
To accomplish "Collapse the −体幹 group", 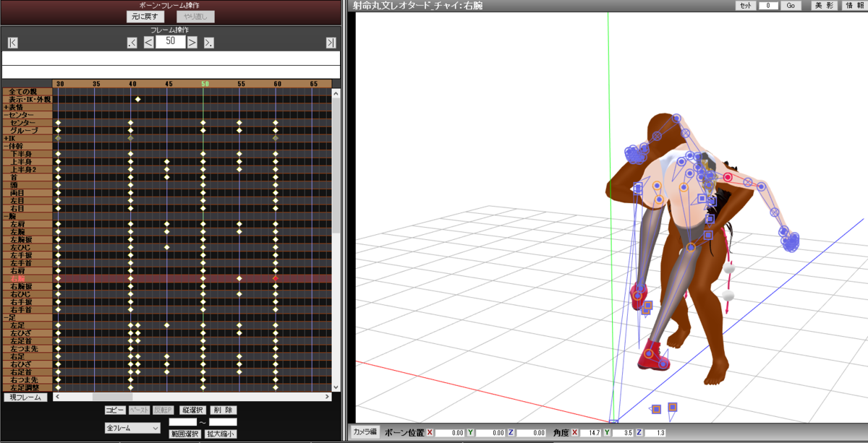I will click(x=27, y=146).
